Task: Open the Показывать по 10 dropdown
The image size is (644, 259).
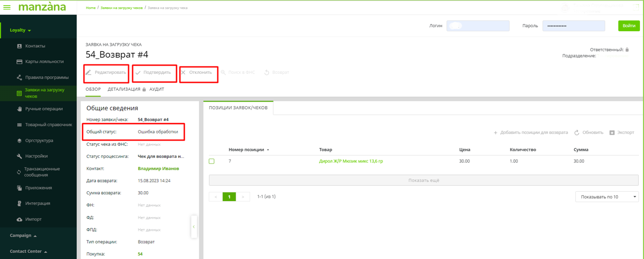Action: coord(607,197)
